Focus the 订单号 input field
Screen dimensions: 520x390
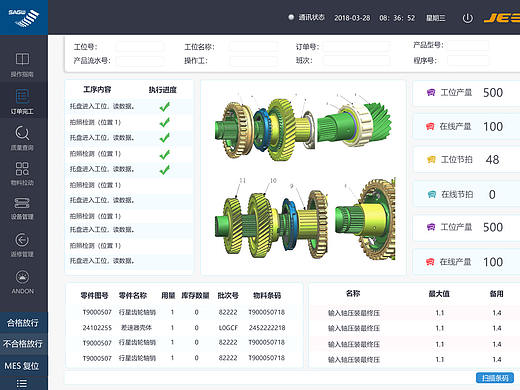(x=356, y=47)
